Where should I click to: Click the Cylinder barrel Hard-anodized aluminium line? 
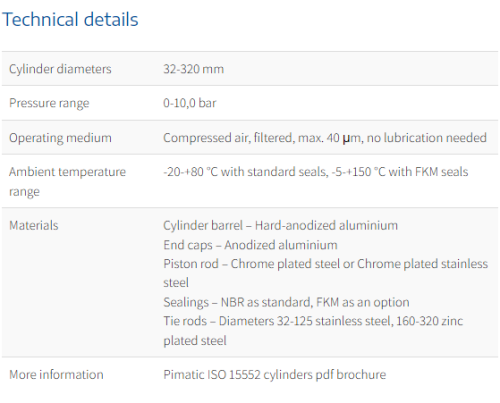pos(280,225)
